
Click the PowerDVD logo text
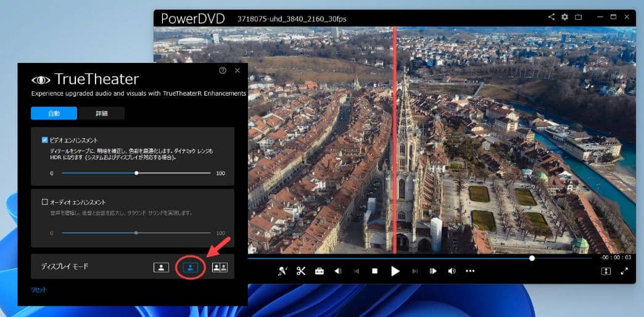192,19
